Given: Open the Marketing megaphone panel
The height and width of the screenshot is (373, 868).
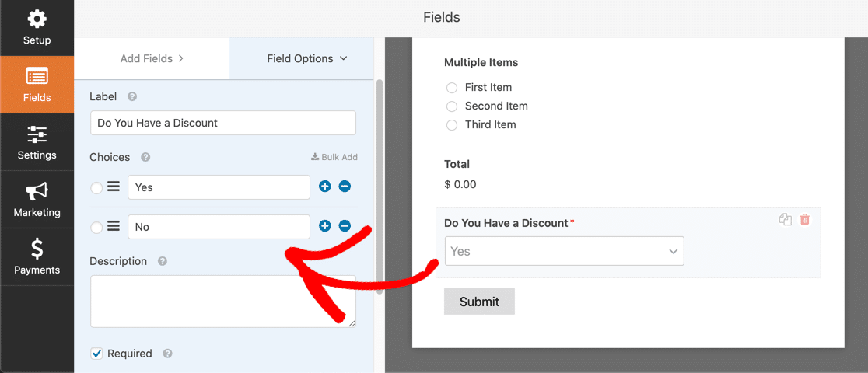Looking at the screenshot, I should [37, 199].
